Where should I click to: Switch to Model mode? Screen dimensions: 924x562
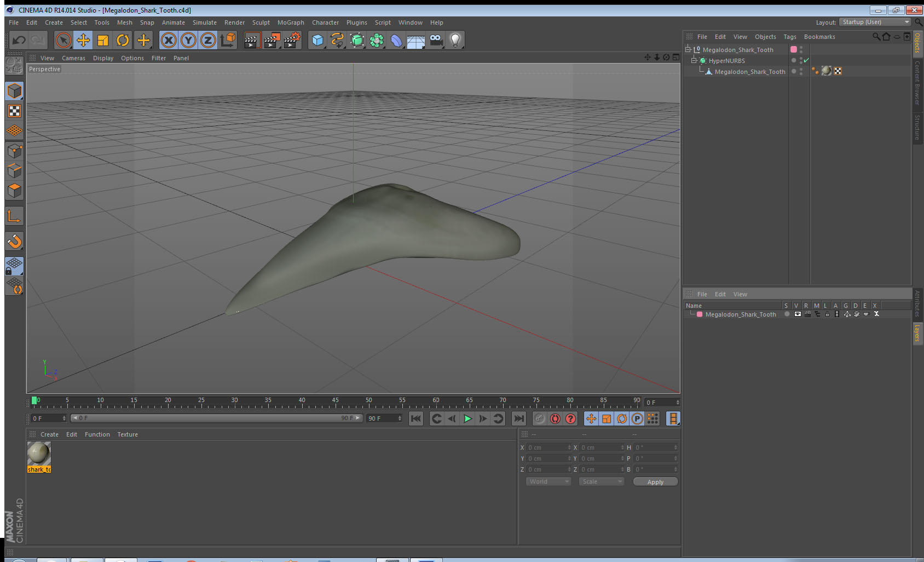point(14,91)
